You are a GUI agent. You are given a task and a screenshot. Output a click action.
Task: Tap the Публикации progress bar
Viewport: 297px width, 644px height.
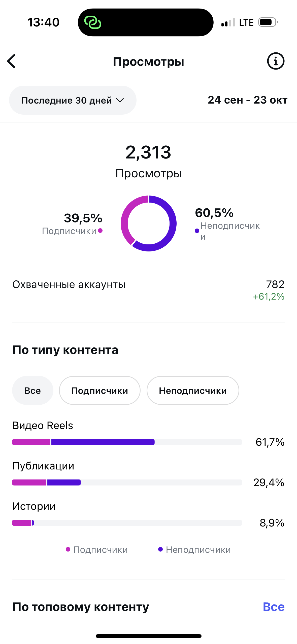pyautogui.click(x=127, y=482)
